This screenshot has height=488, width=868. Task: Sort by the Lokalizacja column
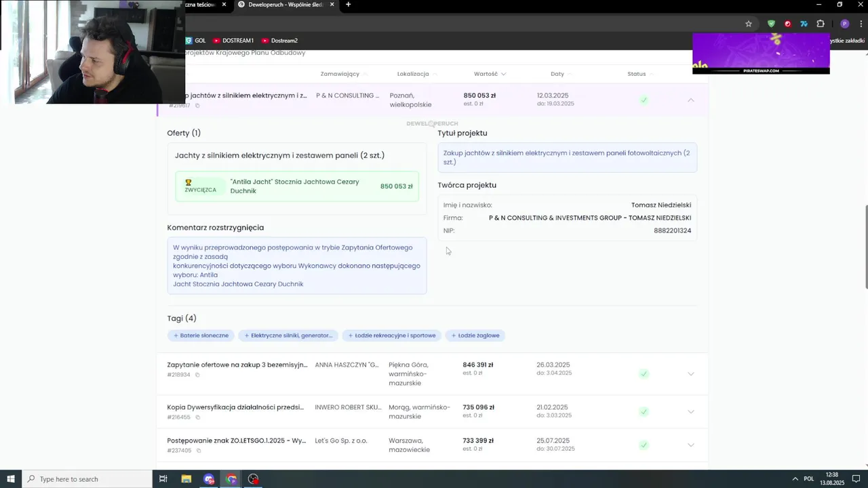point(417,74)
